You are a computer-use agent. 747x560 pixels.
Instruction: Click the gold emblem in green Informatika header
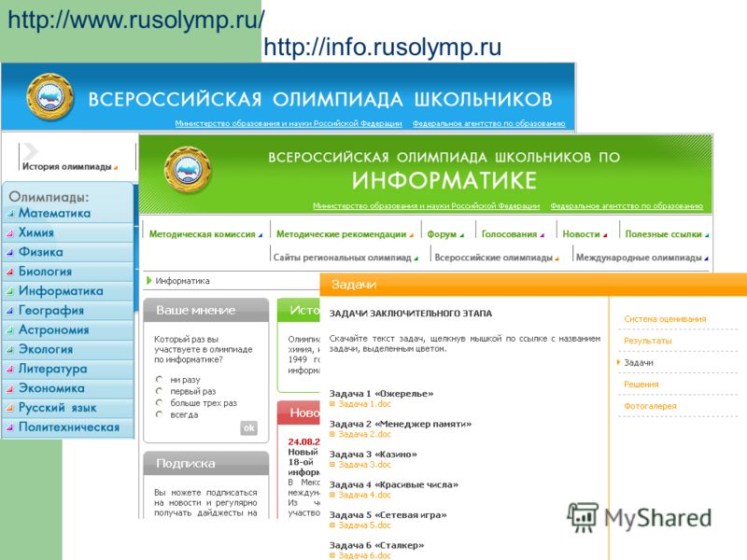(x=188, y=170)
